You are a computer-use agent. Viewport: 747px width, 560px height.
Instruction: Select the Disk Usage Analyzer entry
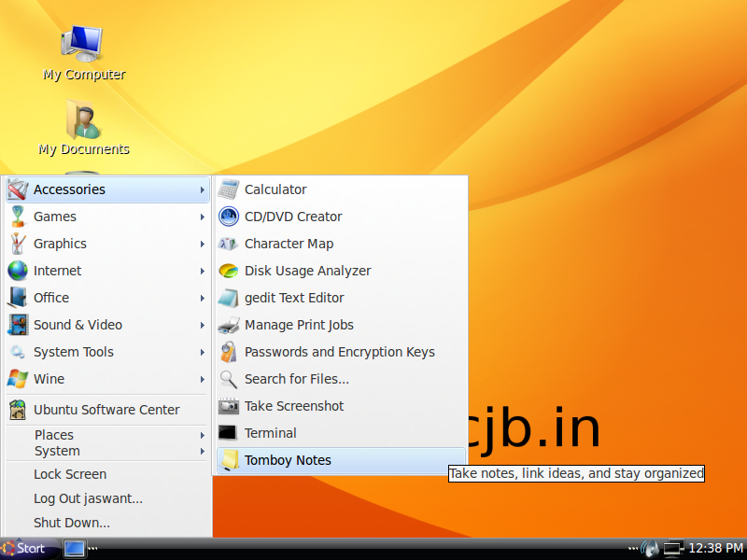pos(341,271)
